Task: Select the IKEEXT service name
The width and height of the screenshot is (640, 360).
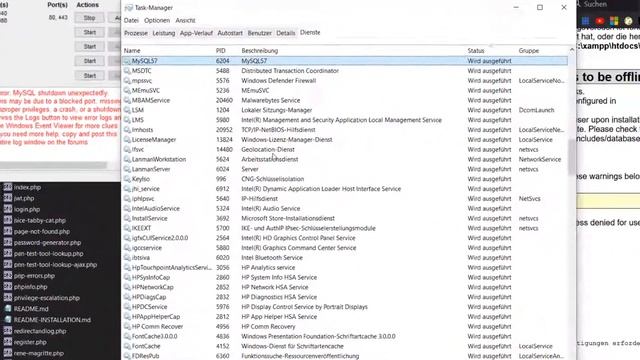Action: (x=141, y=228)
